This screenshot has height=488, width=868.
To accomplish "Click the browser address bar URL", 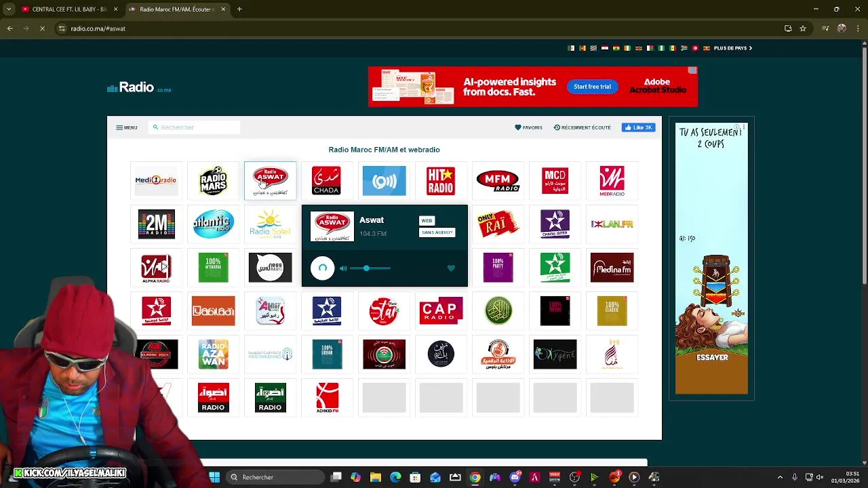I will (x=98, y=28).
